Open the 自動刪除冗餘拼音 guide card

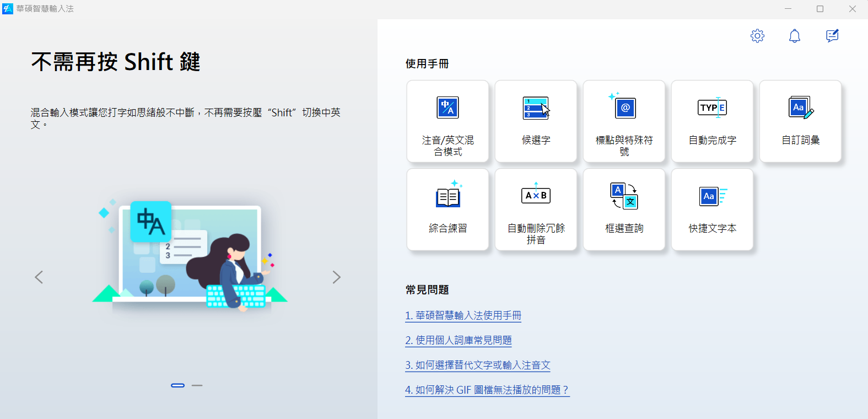(x=536, y=209)
